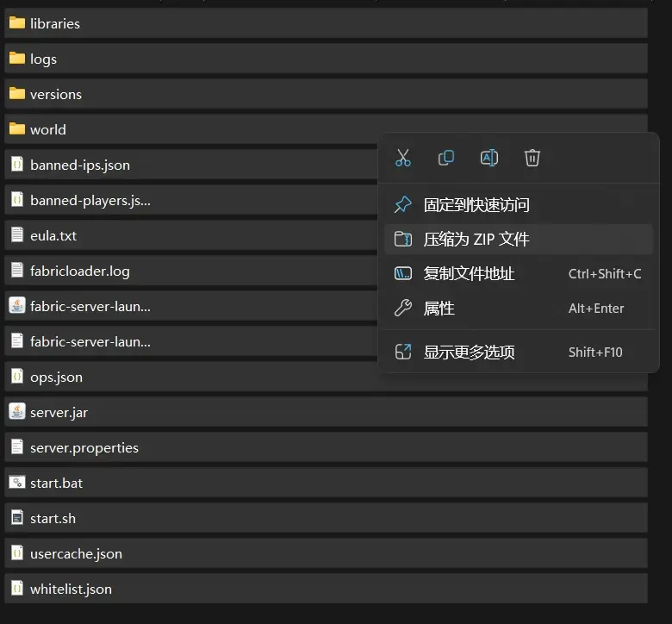Open 属性 from the context menu
Screen dimensions: 672x624
tap(439, 309)
